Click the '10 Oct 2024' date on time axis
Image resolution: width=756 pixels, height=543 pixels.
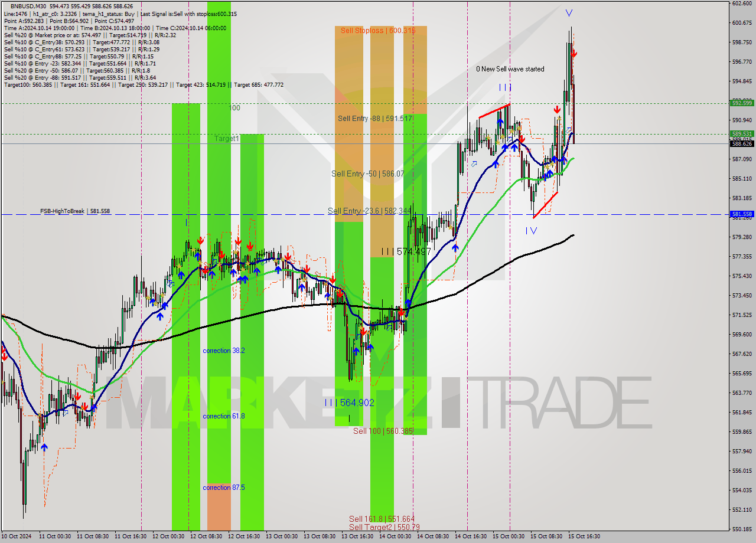pos(16,537)
